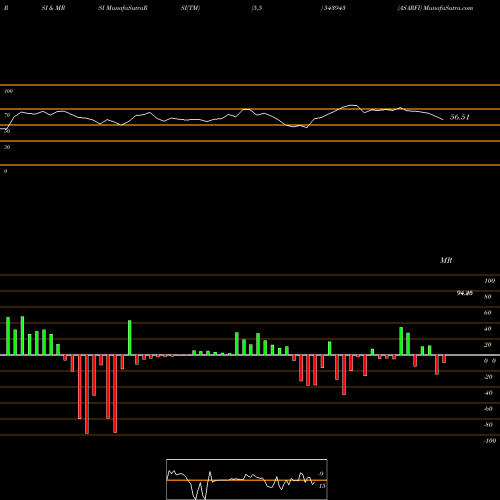Click the "15" label in the mini chart
Image resolution: width=500 pixels, height=500 pixels.
(322, 486)
